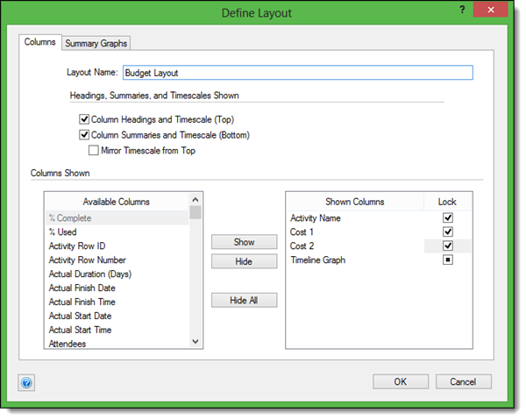This screenshot has width=526, height=420.
Task: Click the blue help icon at bottom left
Action: tap(26, 382)
